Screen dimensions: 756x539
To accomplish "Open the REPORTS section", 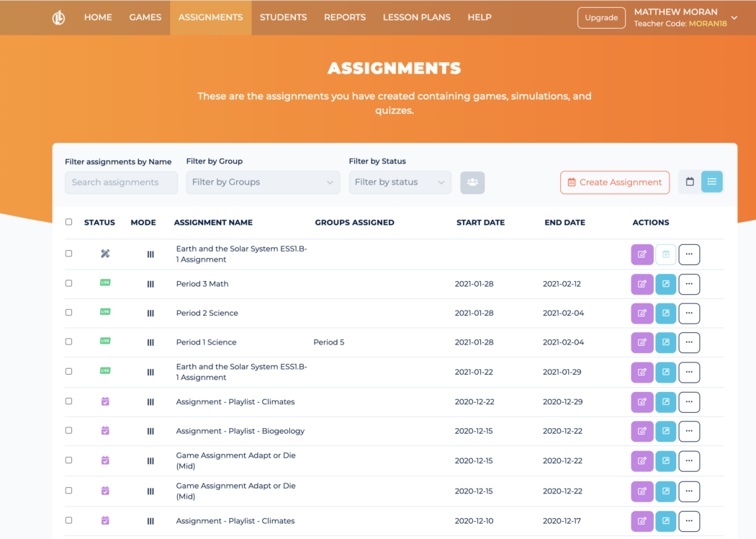I will (344, 17).
